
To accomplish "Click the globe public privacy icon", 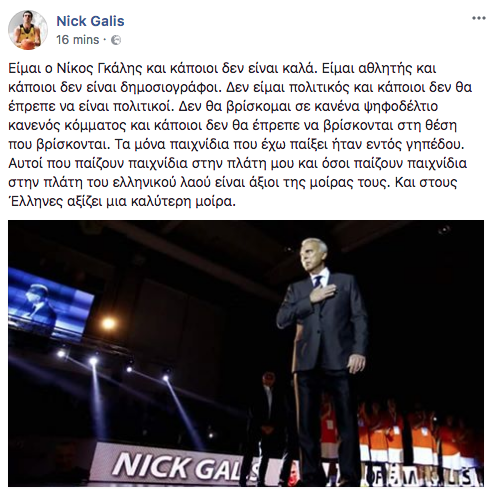I will (116, 40).
